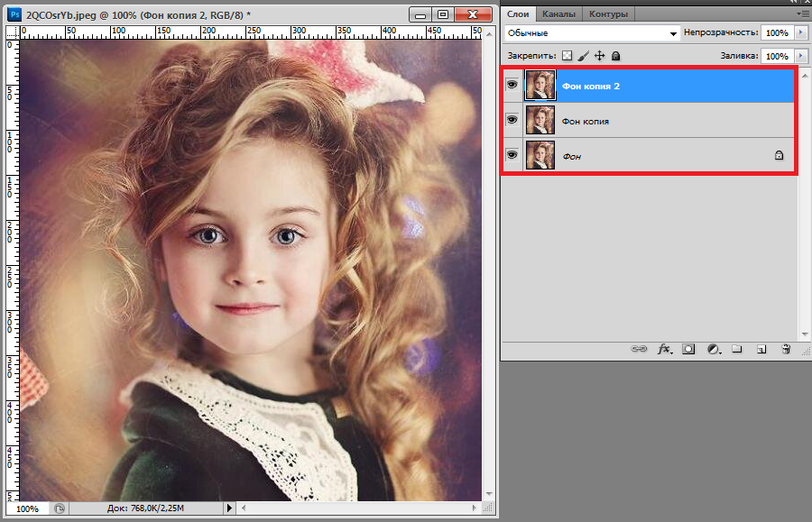This screenshot has height=522, width=812.
Task: Add a layer mask to the selected layer
Action: (x=688, y=349)
